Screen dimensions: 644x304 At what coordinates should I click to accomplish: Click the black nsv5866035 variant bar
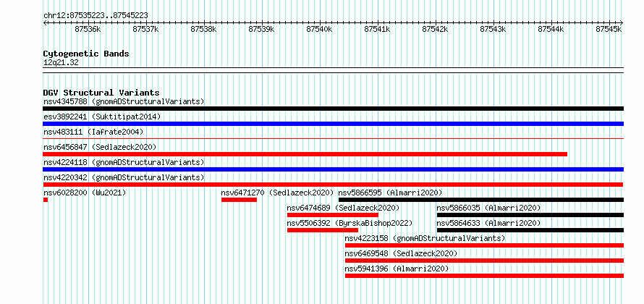(530, 215)
